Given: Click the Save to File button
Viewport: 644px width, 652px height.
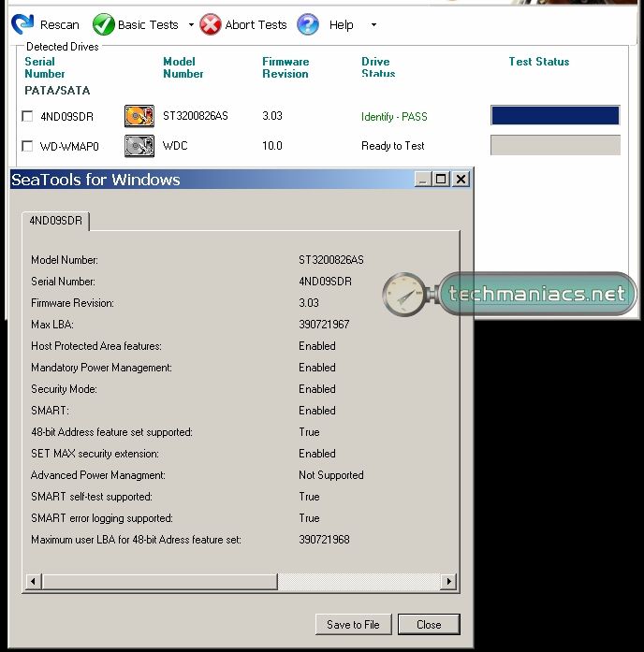Looking at the screenshot, I should point(353,624).
